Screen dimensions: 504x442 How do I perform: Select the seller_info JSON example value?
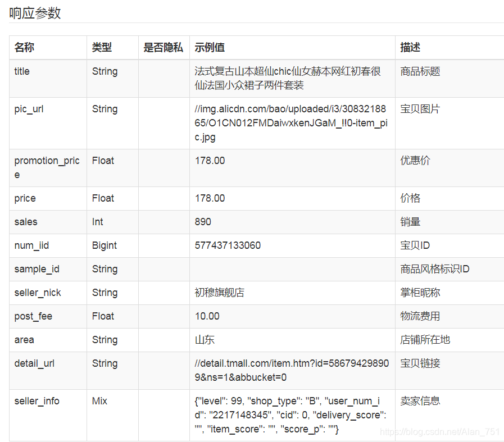[290, 415]
